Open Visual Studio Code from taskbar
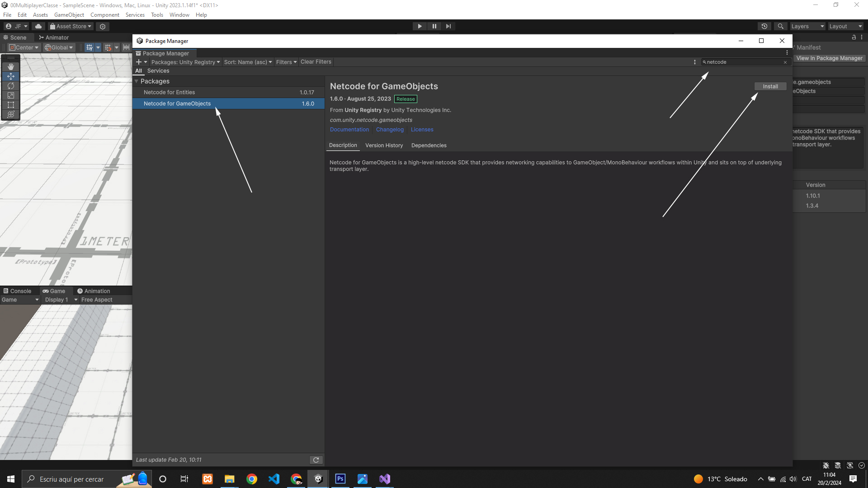 tap(274, 479)
